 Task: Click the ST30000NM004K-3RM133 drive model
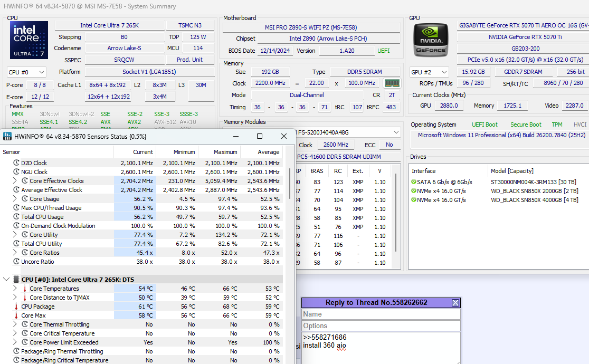(534, 182)
